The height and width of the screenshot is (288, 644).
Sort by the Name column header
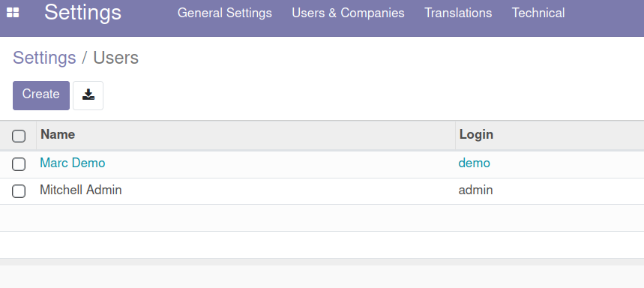tap(246, 135)
